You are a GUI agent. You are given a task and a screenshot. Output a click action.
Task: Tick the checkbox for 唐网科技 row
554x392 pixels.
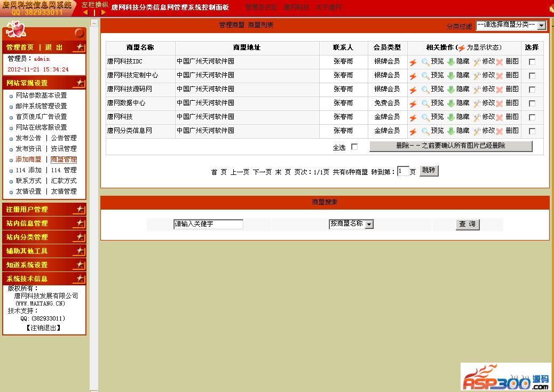pos(532,117)
